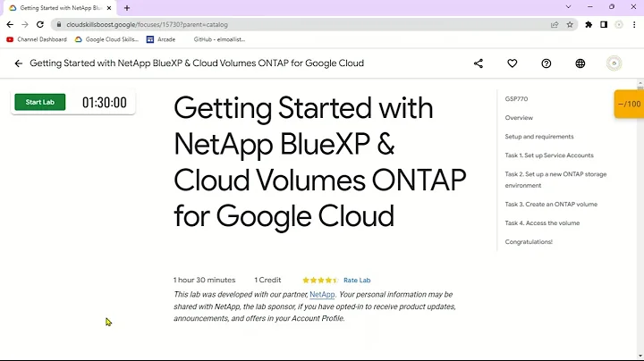Open Chrome three-dot menu
Screen dimensions: 644x361
634,25
